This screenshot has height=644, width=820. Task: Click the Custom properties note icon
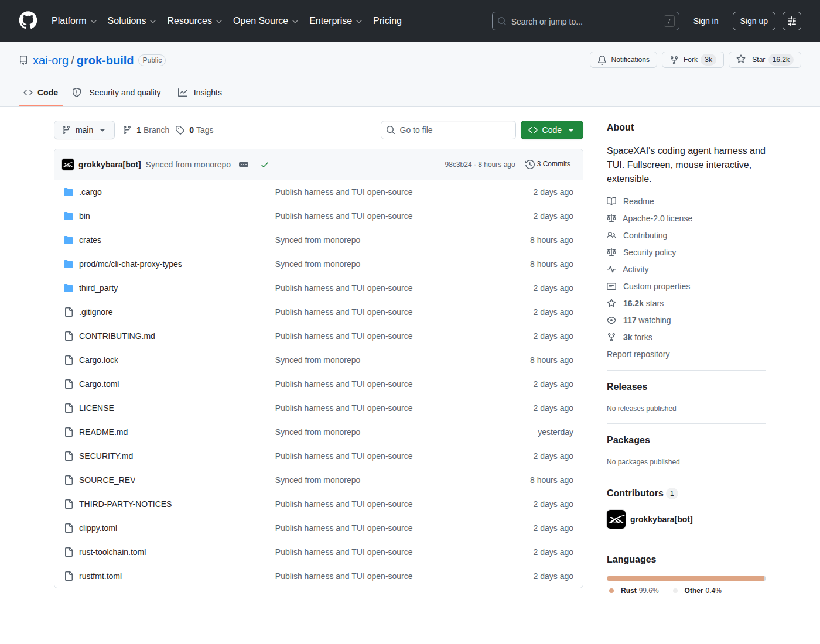coord(611,286)
